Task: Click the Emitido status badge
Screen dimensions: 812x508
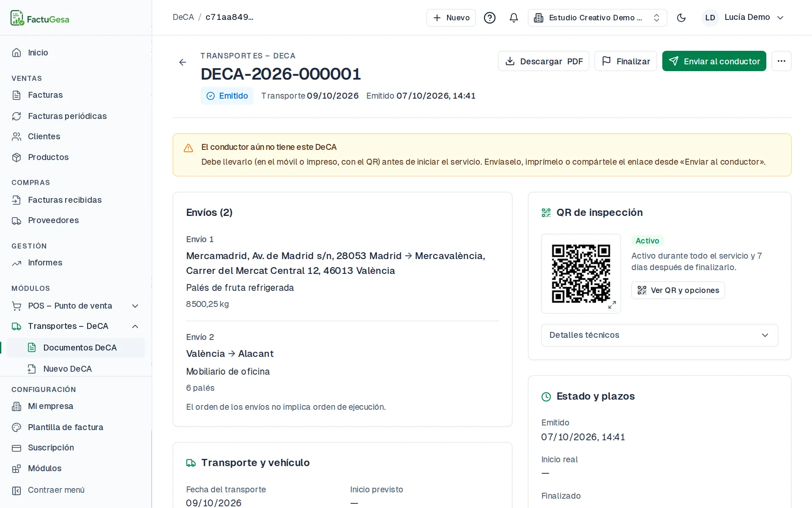Action: (227, 96)
